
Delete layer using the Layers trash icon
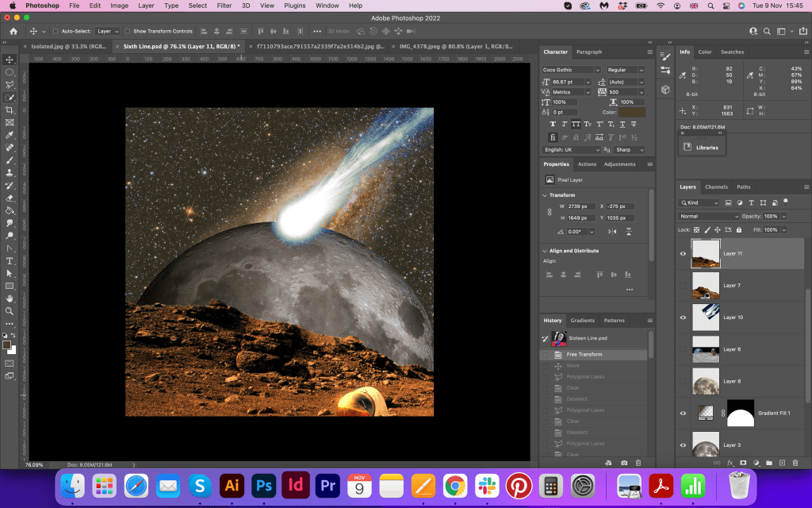click(x=795, y=462)
